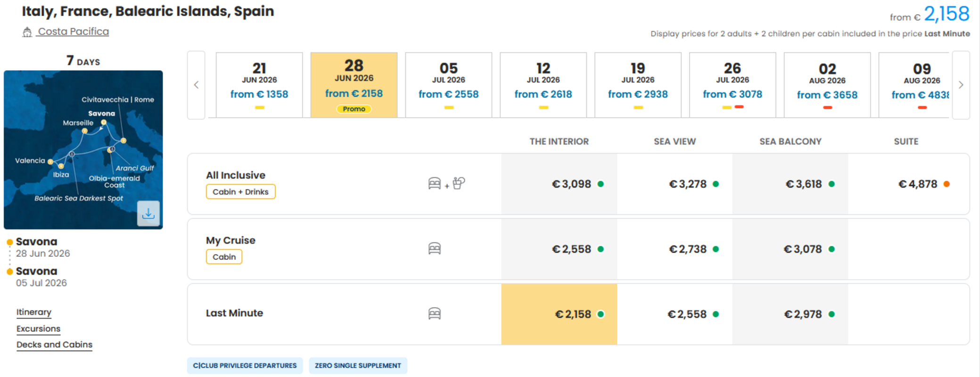Choose All Inclusive Sea View at €3,278
Viewport: 980px width, 377px height.
675,184
